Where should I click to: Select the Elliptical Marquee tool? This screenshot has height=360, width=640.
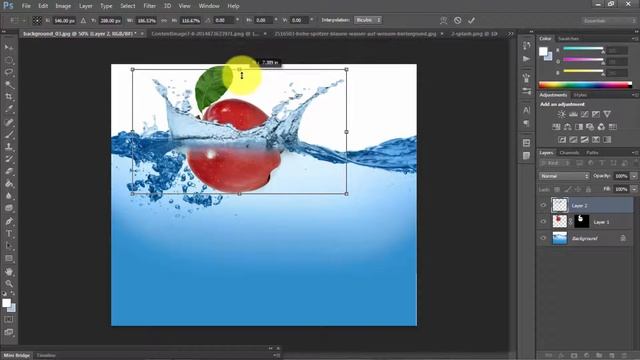[9, 60]
